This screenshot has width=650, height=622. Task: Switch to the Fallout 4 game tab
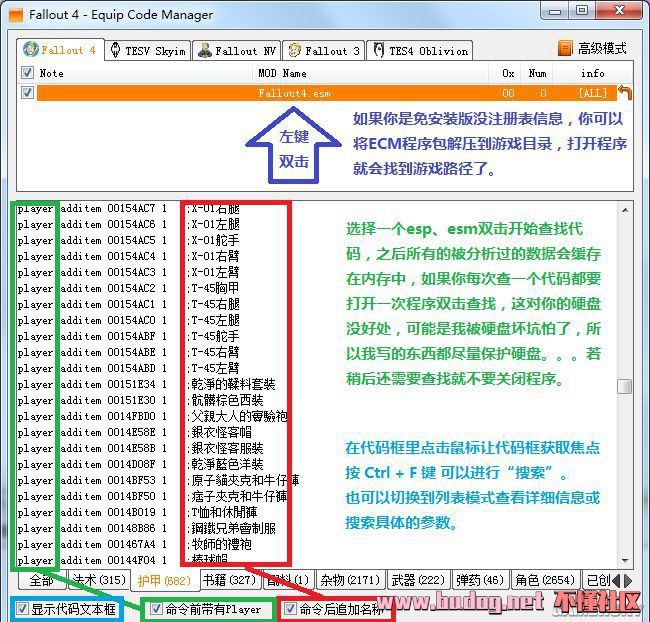point(60,50)
